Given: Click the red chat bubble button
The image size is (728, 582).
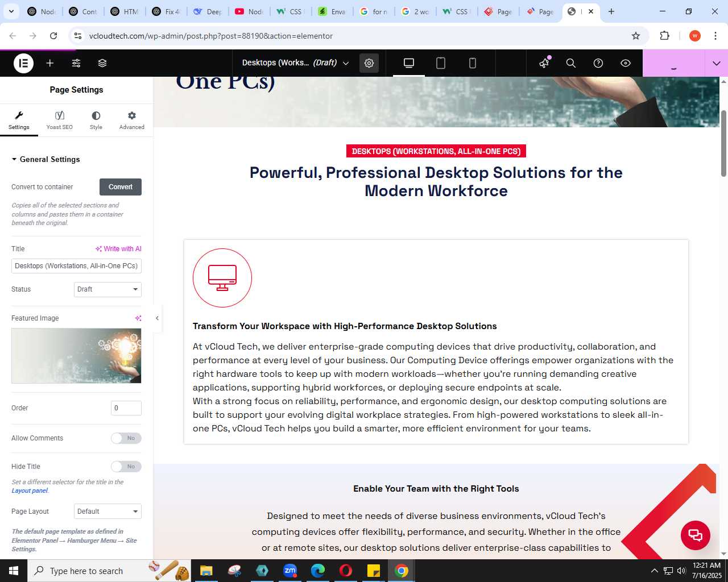Looking at the screenshot, I should [x=696, y=535].
